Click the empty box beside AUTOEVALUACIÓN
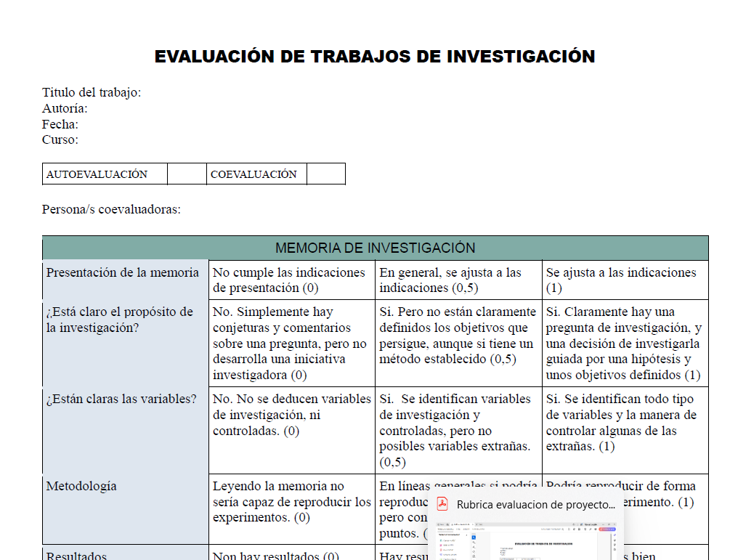Viewport: 730px width, 560px height. coord(187,174)
